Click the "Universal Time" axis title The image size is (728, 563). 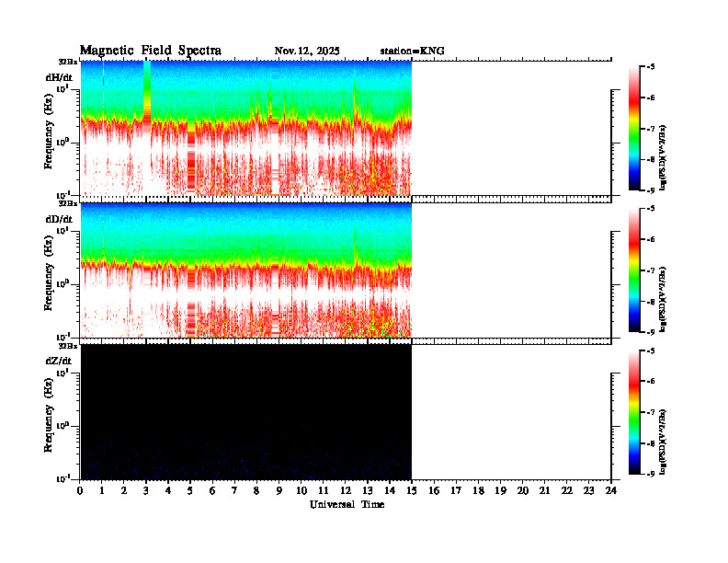(x=347, y=504)
